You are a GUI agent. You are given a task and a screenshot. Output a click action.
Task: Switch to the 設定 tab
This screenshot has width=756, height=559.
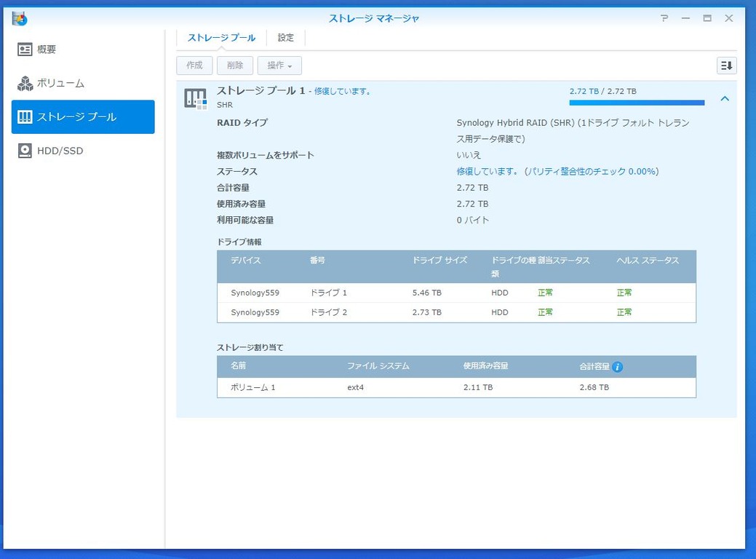click(285, 38)
